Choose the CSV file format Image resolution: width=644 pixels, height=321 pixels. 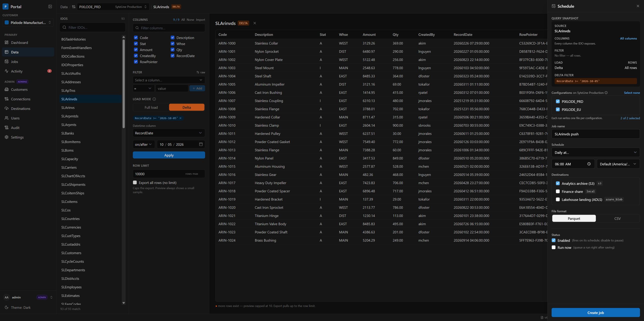pyautogui.click(x=617, y=218)
